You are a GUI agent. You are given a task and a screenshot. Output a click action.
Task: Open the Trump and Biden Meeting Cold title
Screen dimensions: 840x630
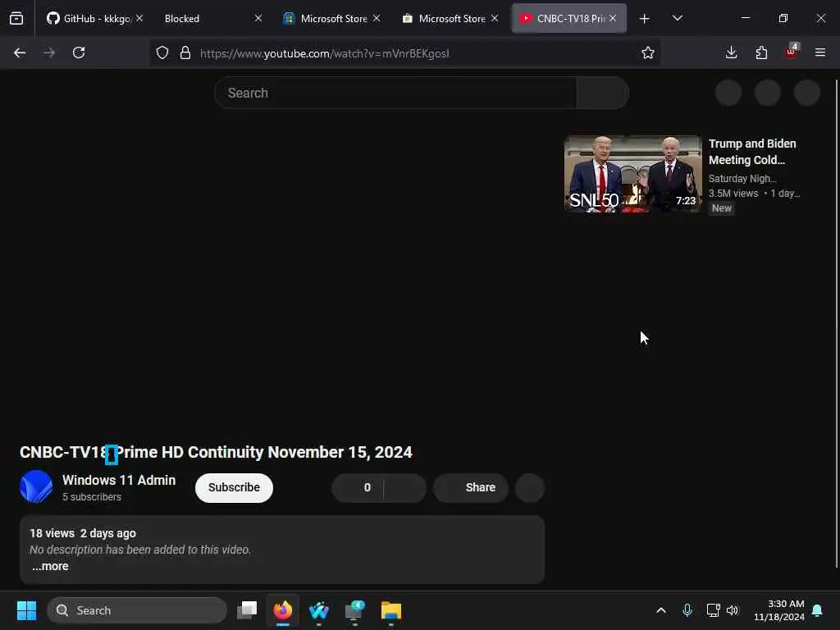(x=752, y=152)
